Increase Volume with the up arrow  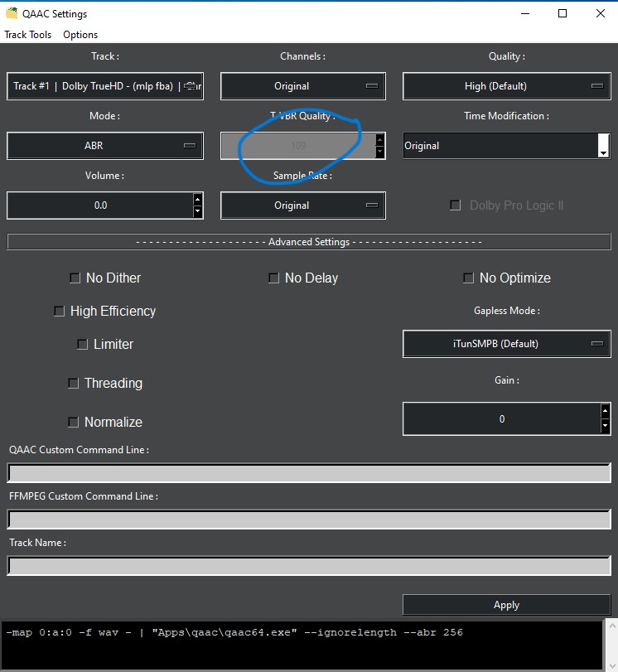tap(197, 200)
